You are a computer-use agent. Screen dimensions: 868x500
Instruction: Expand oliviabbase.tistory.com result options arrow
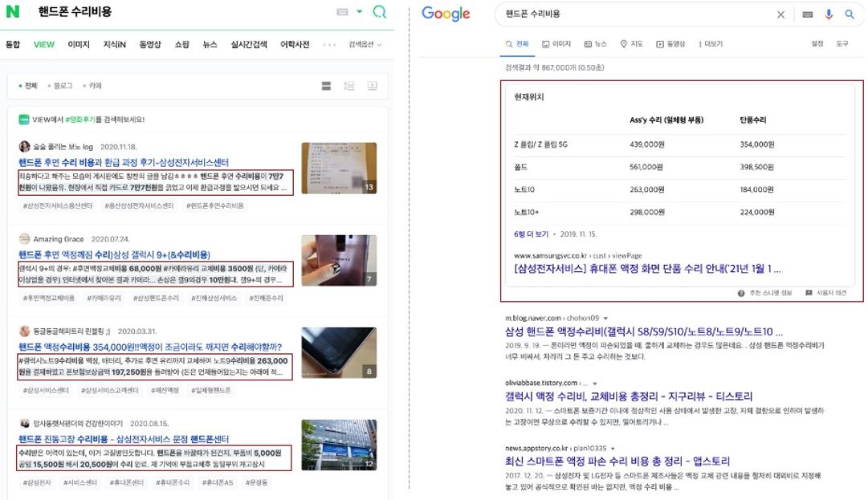tap(595, 384)
